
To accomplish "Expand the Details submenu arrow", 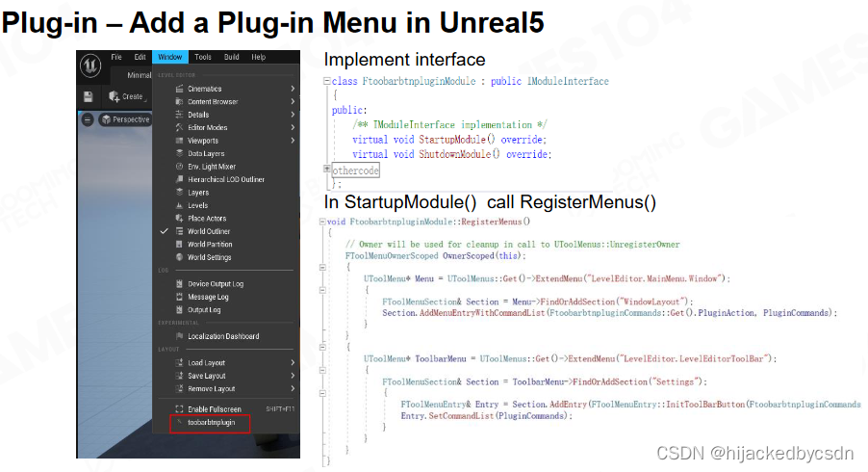I will (293, 114).
